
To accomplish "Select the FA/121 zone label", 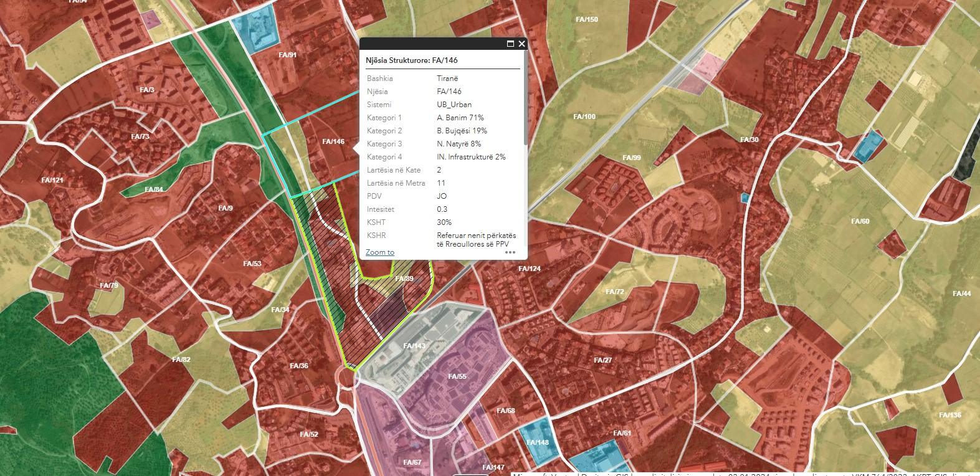I will click(52, 180).
